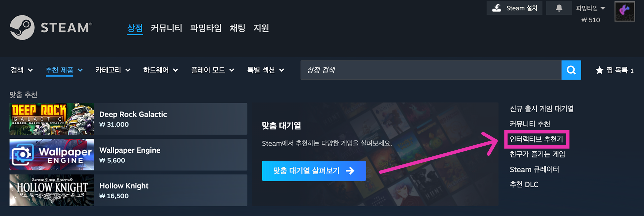Click the 상점 검색 input field
The image size is (644, 216).
(x=431, y=70)
